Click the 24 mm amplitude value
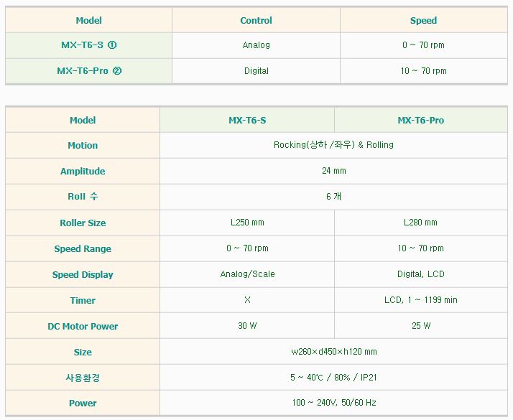The height and width of the screenshot is (420, 513). tap(333, 171)
